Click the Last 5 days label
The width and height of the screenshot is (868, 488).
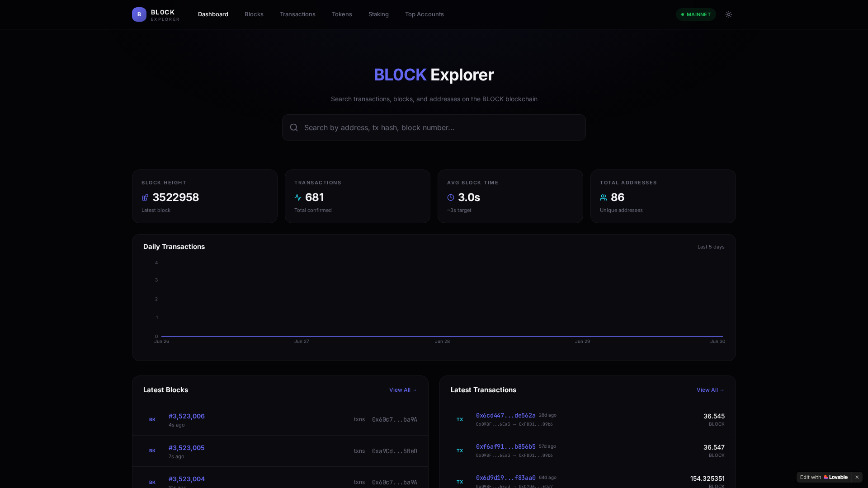tap(711, 247)
